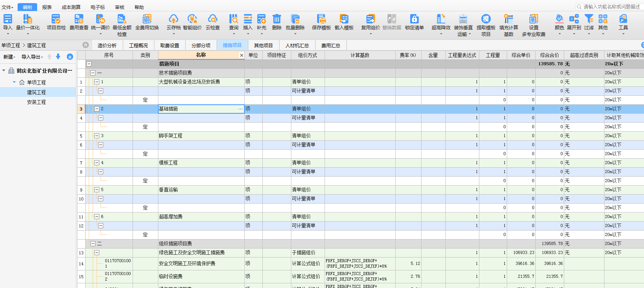
Task: Open the 帮助 help tab
Action: pos(139,7)
